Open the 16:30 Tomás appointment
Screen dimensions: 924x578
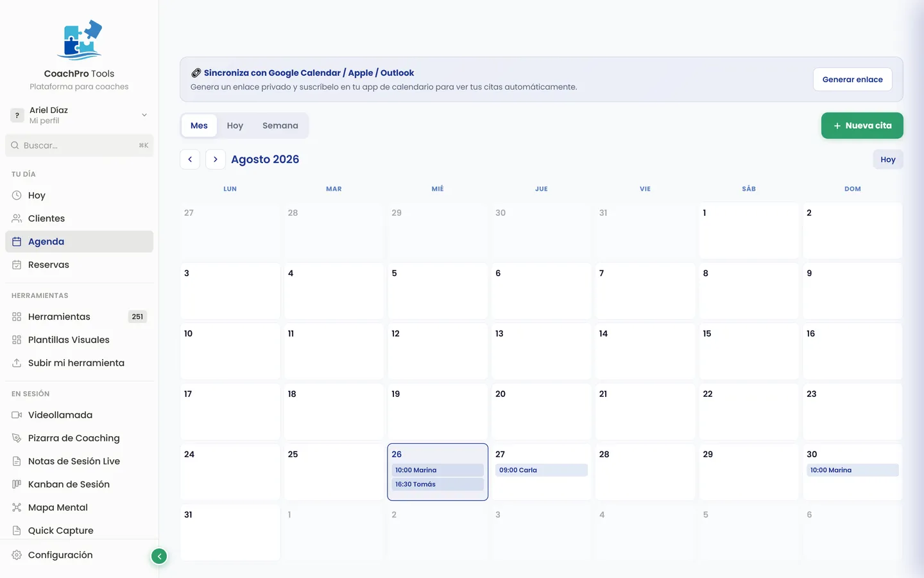[x=438, y=484]
